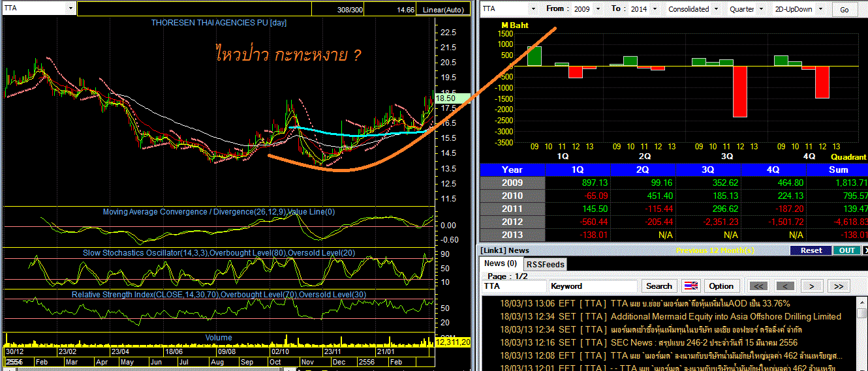Click the 12,311,20 volume value label

click(x=453, y=342)
